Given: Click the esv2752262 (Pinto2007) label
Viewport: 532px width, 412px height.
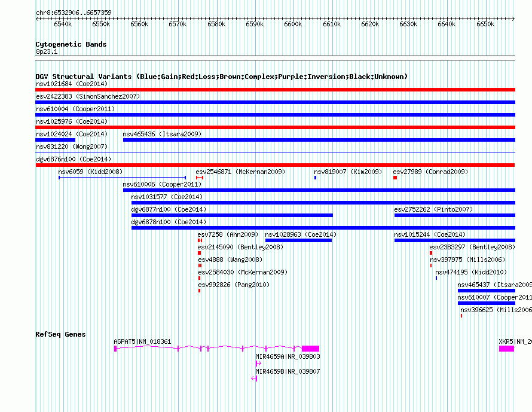Looking at the screenshot, I should click(433, 209).
